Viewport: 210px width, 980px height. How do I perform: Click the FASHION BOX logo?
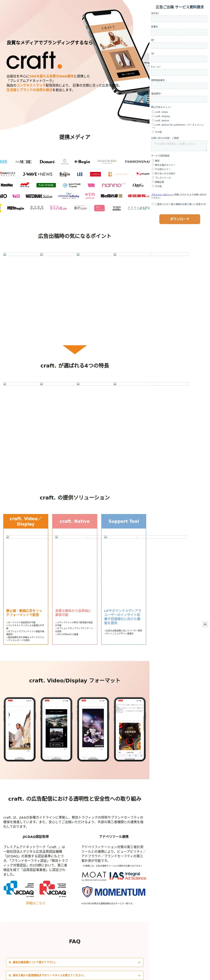[107, 161]
